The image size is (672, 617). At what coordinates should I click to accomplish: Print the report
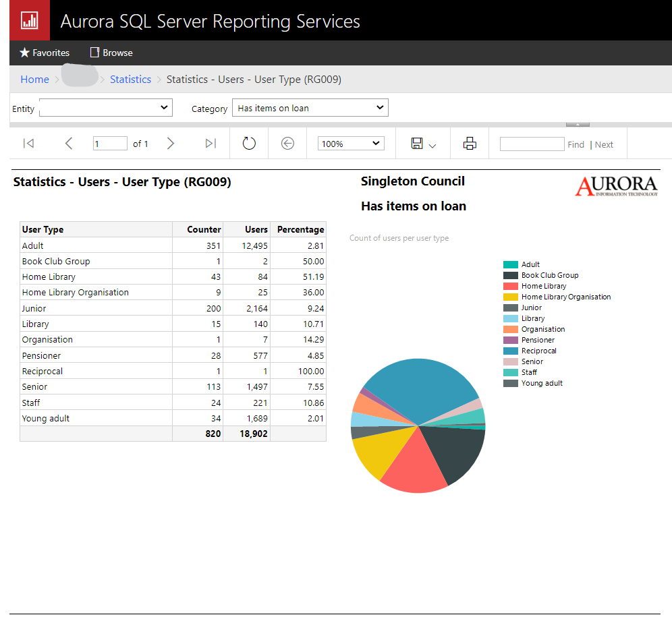point(470,143)
